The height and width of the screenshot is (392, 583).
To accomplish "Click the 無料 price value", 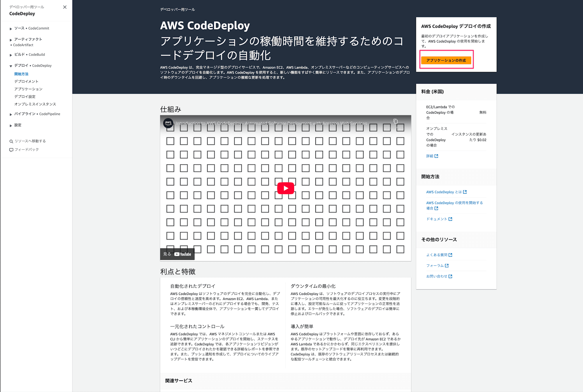I will click(483, 112).
